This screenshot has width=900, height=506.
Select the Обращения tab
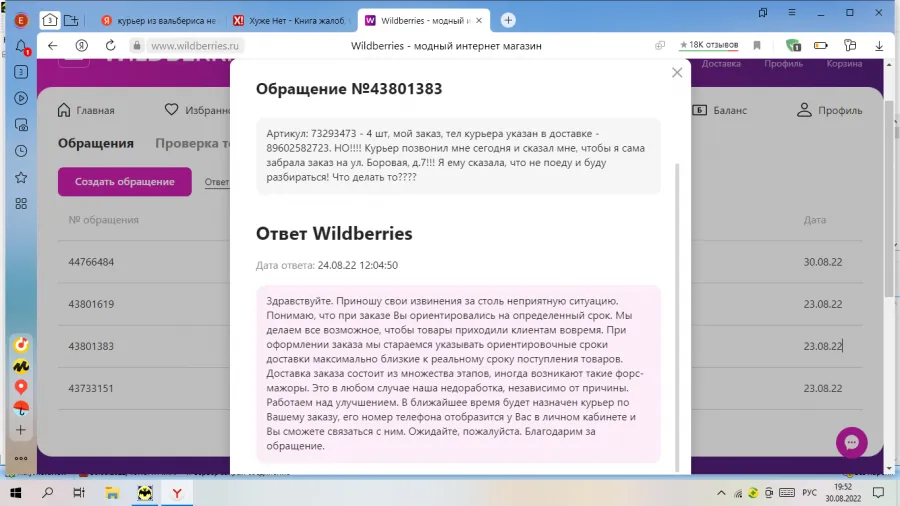point(96,143)
